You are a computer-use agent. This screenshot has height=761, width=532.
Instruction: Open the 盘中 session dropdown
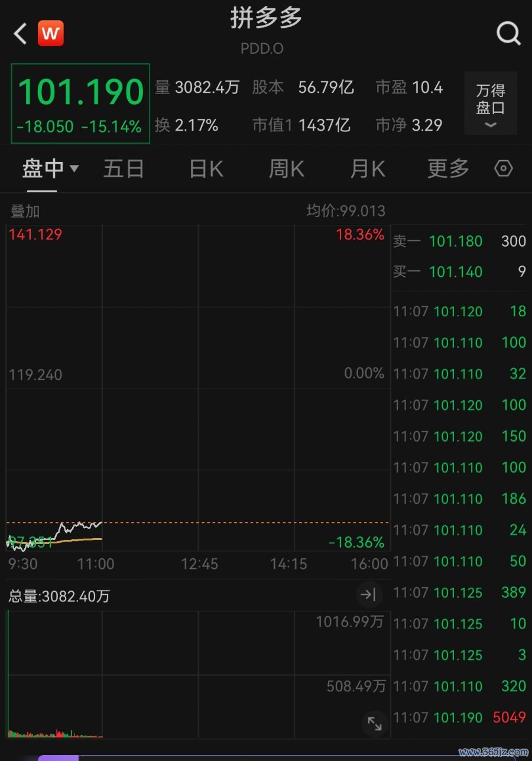pos(50,169)
